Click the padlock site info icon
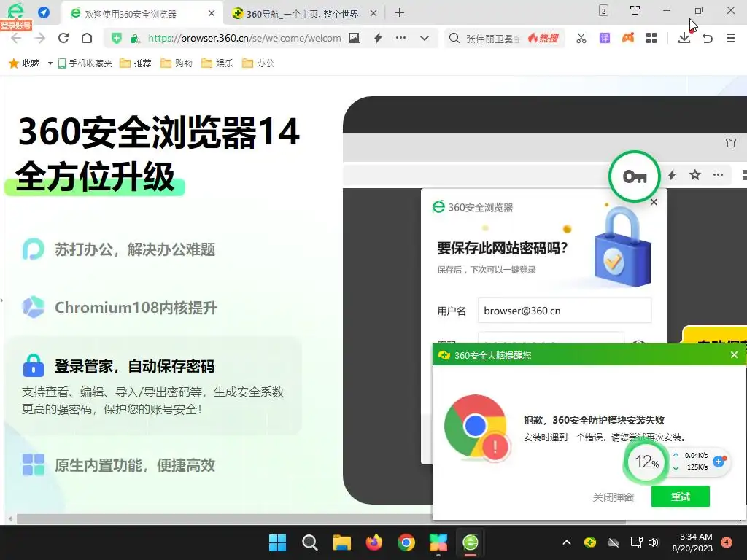This screenshot has width=747, height=560. click(x=135, y=39)
